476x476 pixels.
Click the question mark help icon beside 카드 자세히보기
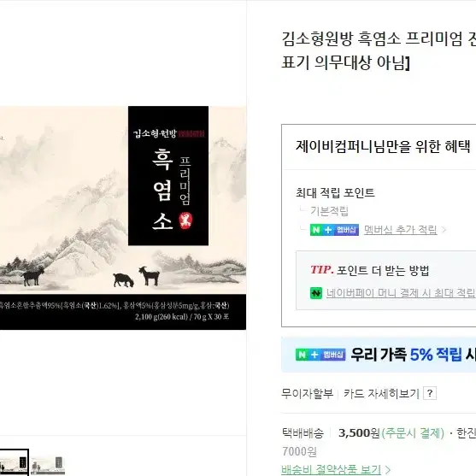coord(430,393)
